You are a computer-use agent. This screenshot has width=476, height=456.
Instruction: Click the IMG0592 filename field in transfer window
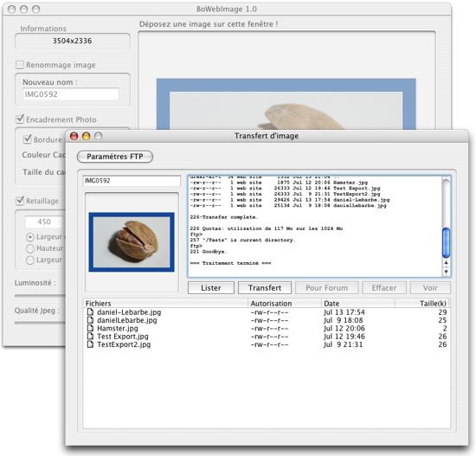tap(132, 181)
